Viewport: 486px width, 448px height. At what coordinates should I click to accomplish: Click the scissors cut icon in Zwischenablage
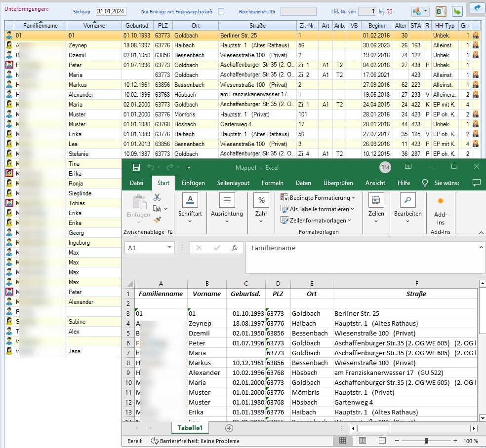coord(157,197)
